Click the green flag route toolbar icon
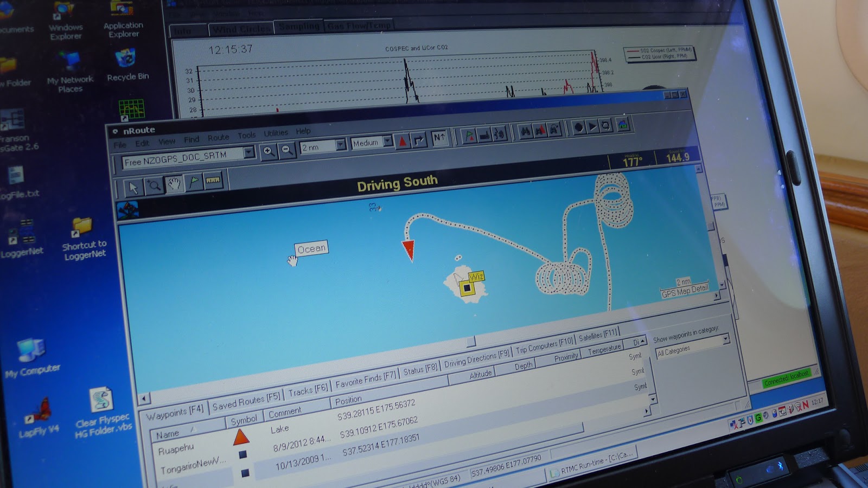868x488 pixels. coord(469,136)
